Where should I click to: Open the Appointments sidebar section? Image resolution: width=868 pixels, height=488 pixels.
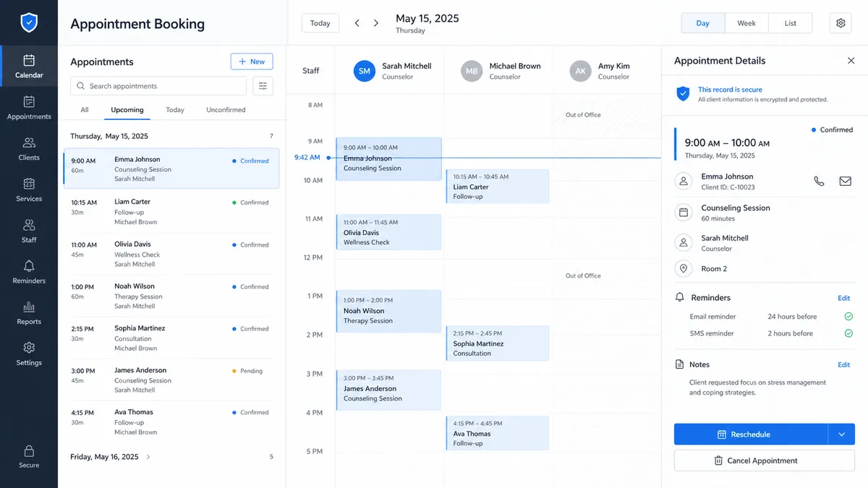[x=29, y=107]
